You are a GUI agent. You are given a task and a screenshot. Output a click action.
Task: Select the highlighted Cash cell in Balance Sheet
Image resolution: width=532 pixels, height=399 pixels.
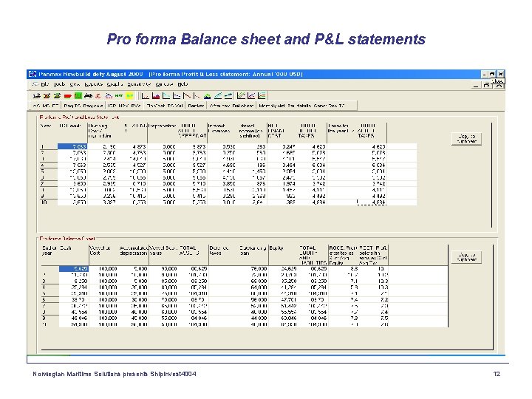pos(74,269)
